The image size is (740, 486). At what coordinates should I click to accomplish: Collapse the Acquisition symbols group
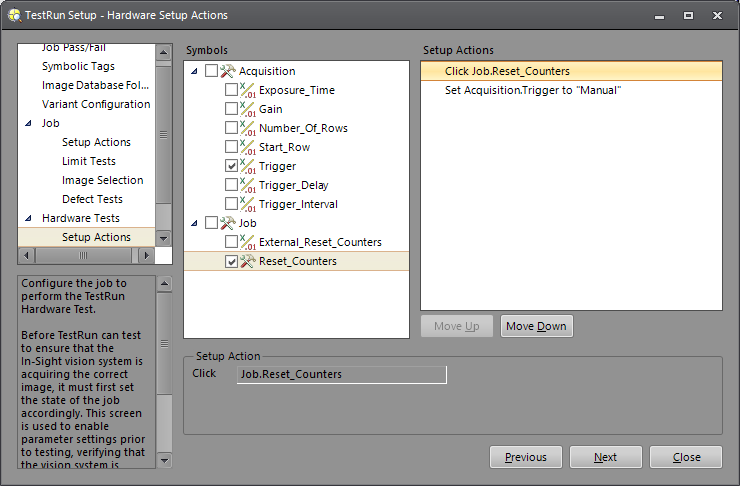(x=193, y=71)
